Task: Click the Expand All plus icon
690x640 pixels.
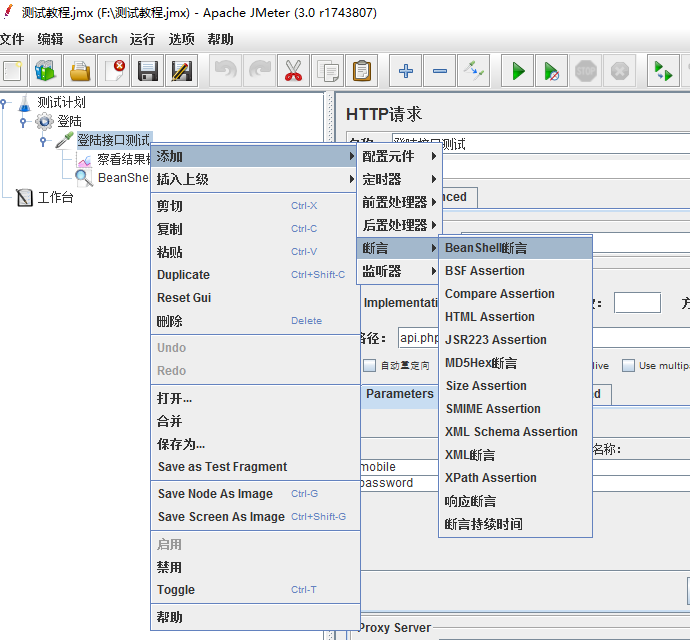Action: coord(405,70)
